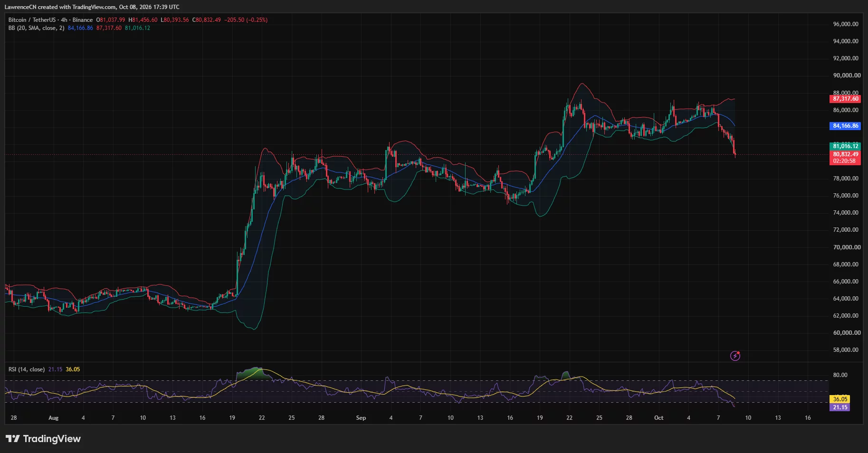The width and height of the screenshot is (868, 453).
Task: Click the green 81,016.12 price axis tag
Action: click(x=846, y=146)
